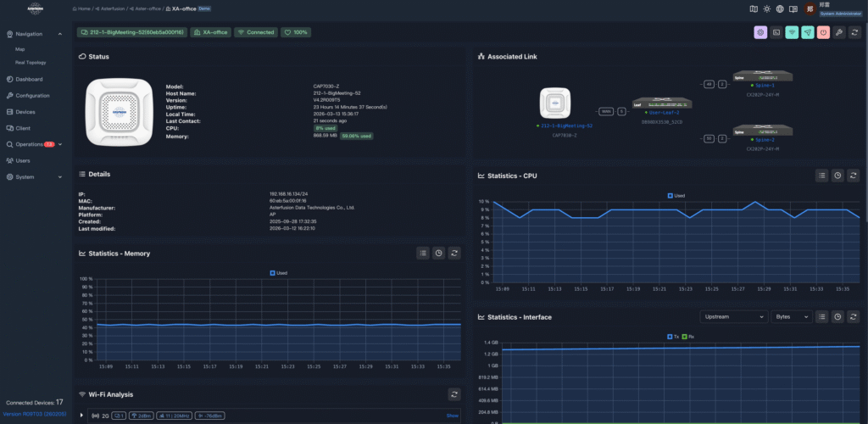Refresh the Wi-Fi Analysis panel
Screen dimensions: 868x424
(454, 394)
